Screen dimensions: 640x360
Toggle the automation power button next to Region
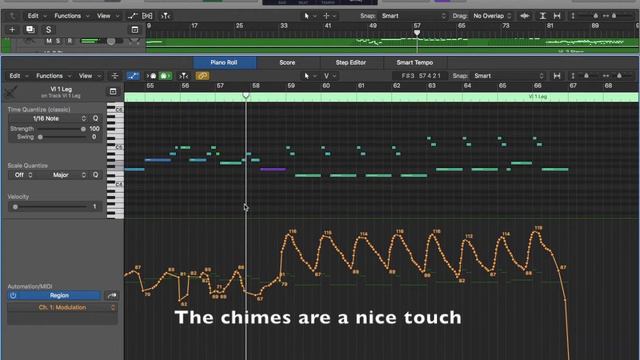click(x=13, y=295)
